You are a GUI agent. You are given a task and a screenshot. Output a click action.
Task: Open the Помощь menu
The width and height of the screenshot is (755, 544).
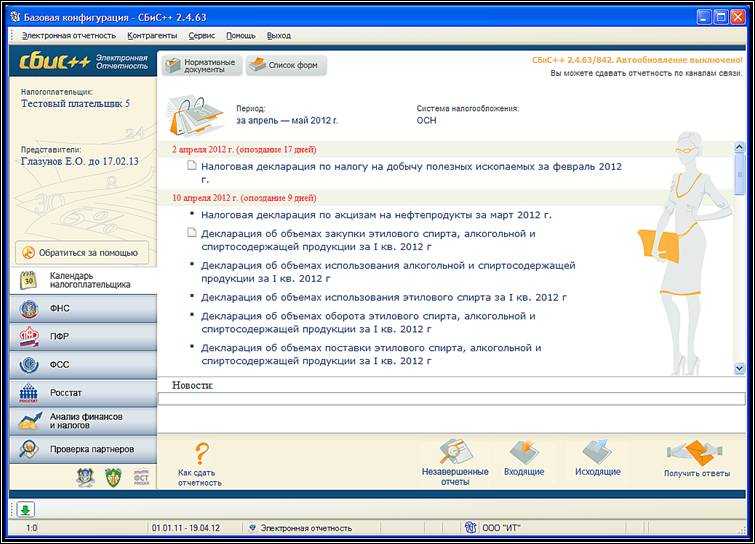coord(240,36)
